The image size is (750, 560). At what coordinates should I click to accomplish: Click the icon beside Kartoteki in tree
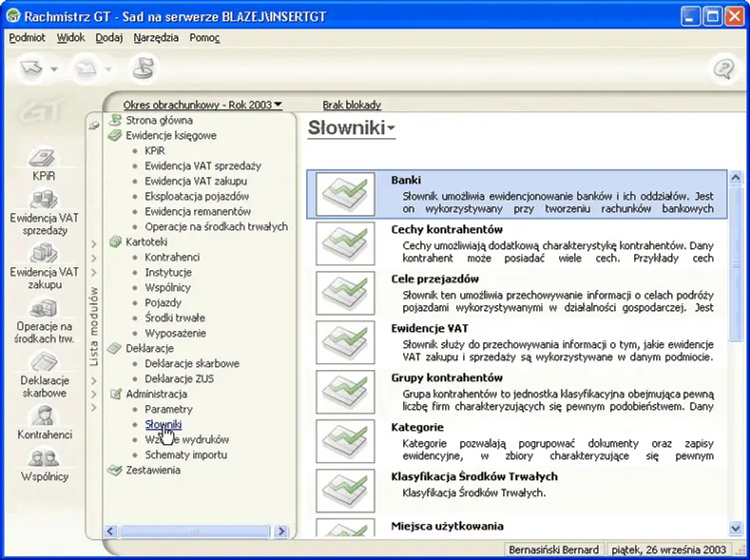116,241
